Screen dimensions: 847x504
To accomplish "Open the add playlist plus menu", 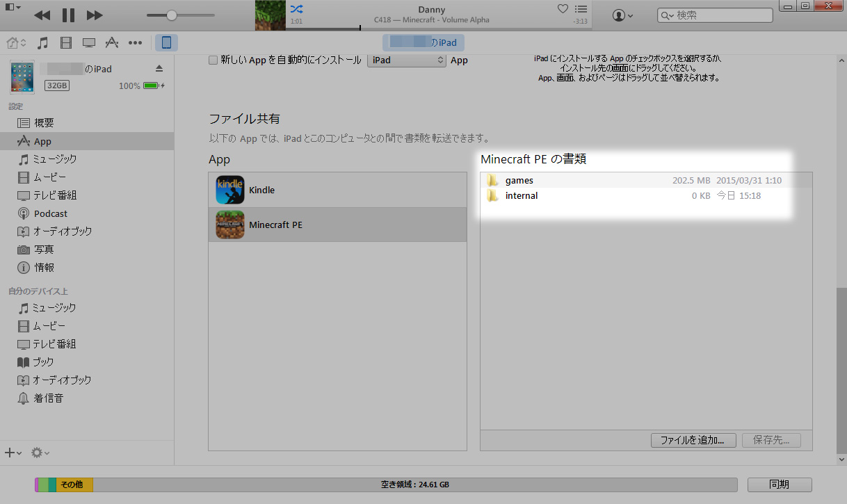I will pyautogui.click(x=13, y=453).
